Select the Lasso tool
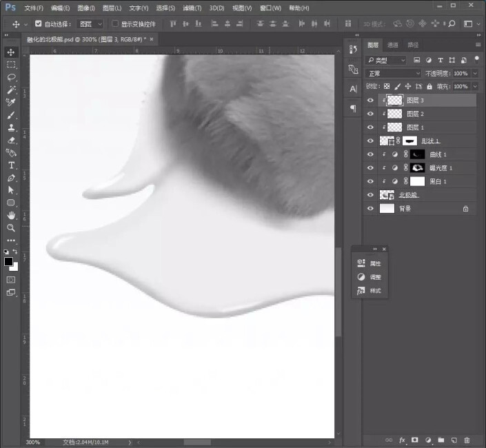This screenshot has height=448, width=486. pyautogui.click(x=12, y=77)
